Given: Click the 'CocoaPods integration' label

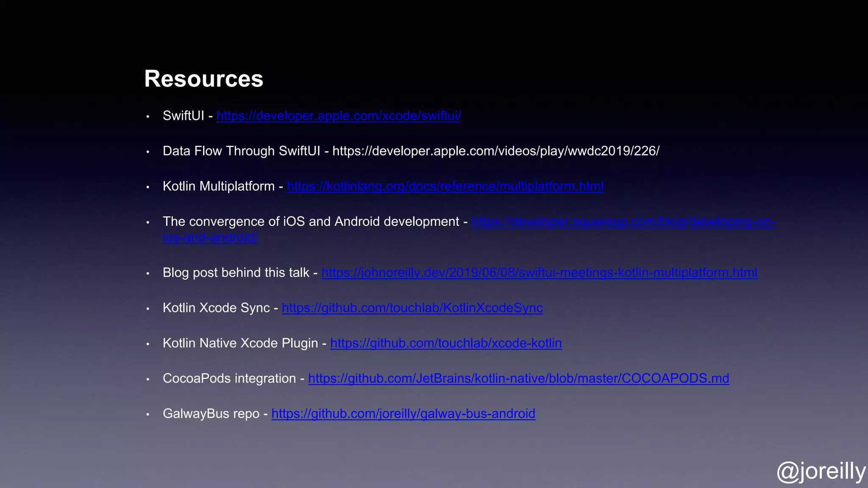Looking at the screenshot, I should [x=229, y=378].
